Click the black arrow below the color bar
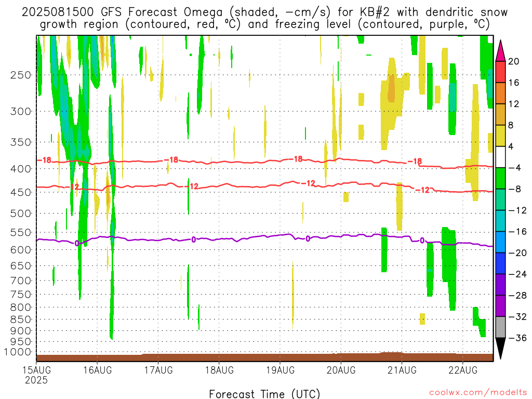Viewport: 532px width, 399px height. [500, 349]
